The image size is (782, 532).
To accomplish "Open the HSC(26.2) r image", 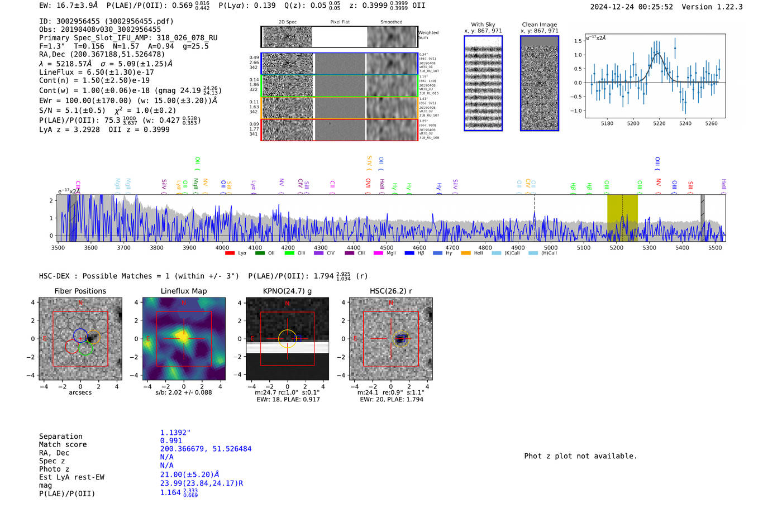I will click(390, 339).
